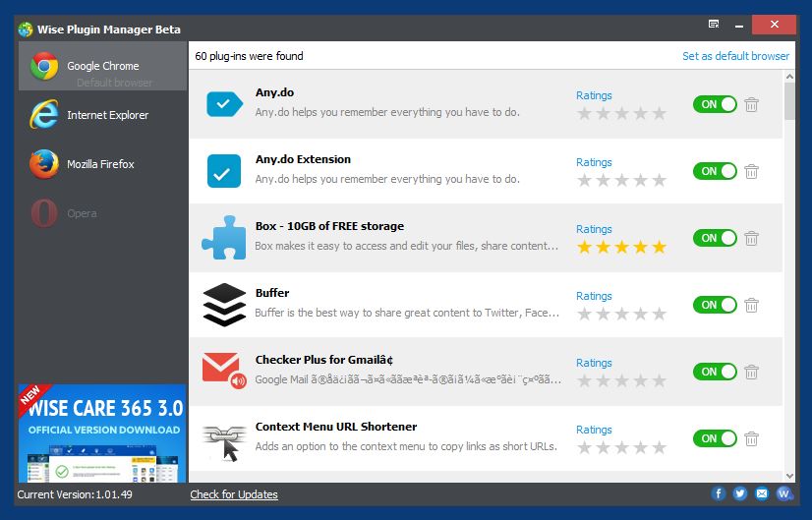Remove Box plugin using trash icon
The width and height of the screenshot is (812, 520).
pos(751,238)
